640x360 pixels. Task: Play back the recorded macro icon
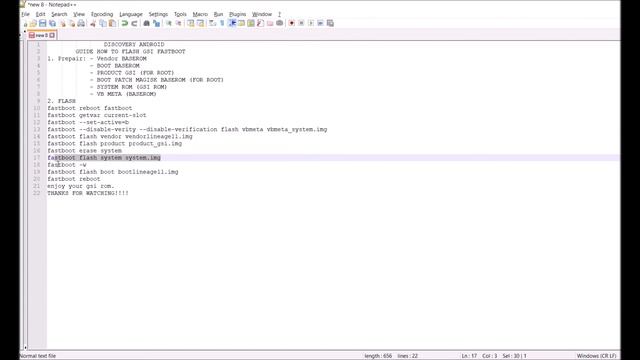[311, 23]
